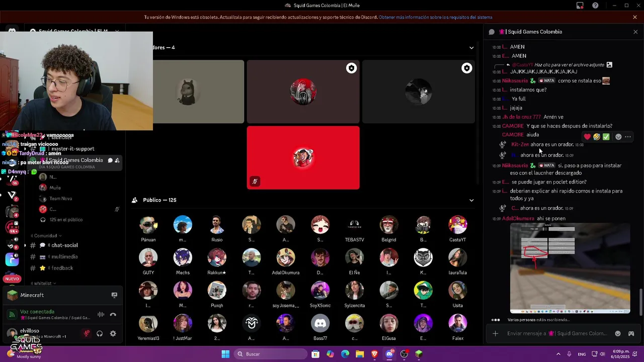Select CastaYT in the audience list

[457, 229]
